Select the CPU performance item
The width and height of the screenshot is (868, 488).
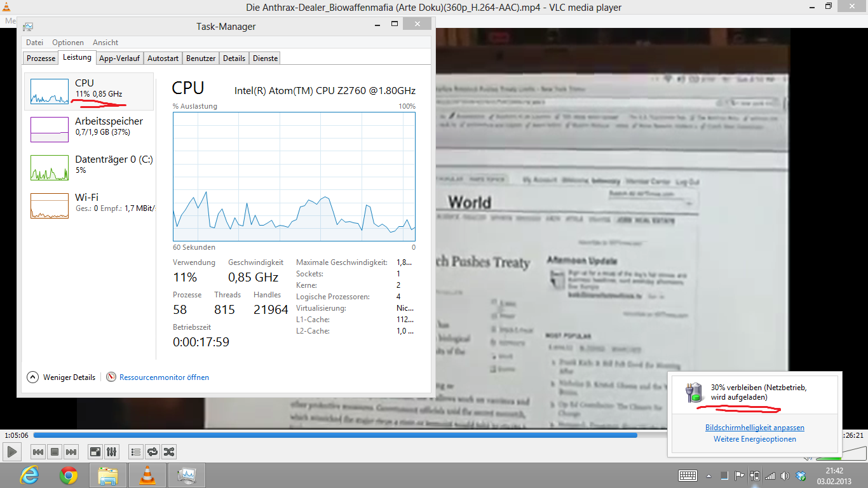click(x=89, y=91)
